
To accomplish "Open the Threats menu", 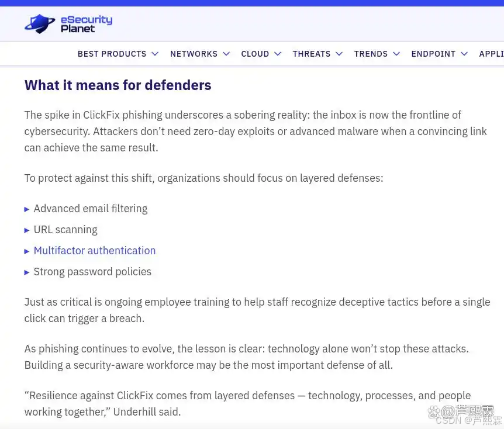I will 312,54.
